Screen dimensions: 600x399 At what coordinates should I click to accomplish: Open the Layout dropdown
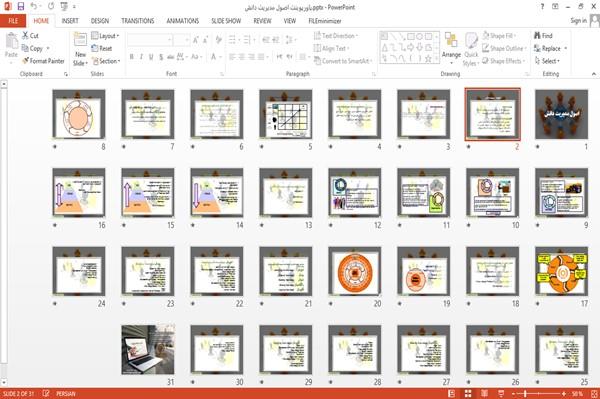pyautogui.click(x=105, y=36)
